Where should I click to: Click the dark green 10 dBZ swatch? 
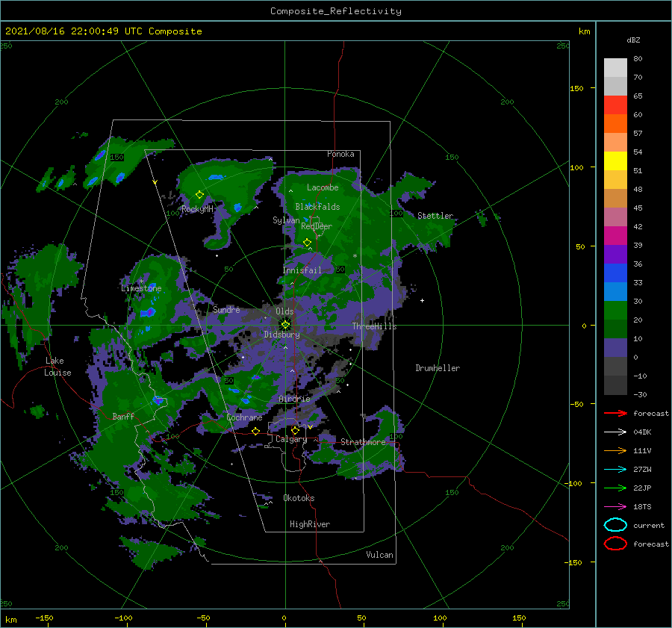pos(615,329)
